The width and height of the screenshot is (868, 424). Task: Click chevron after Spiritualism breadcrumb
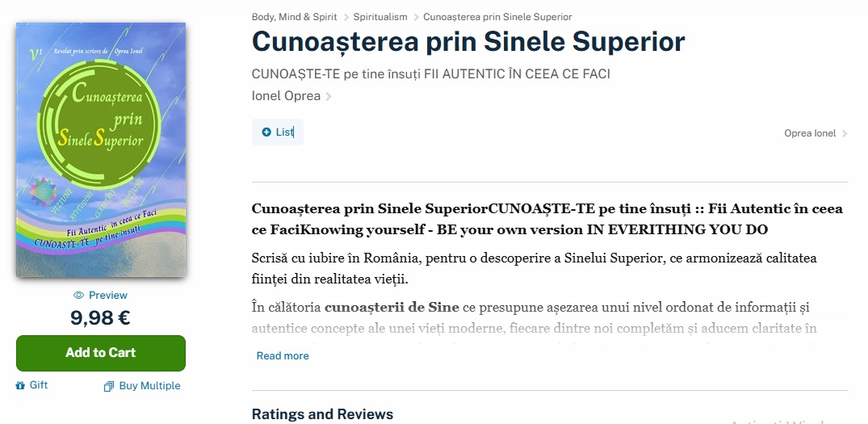pos(416,17)
